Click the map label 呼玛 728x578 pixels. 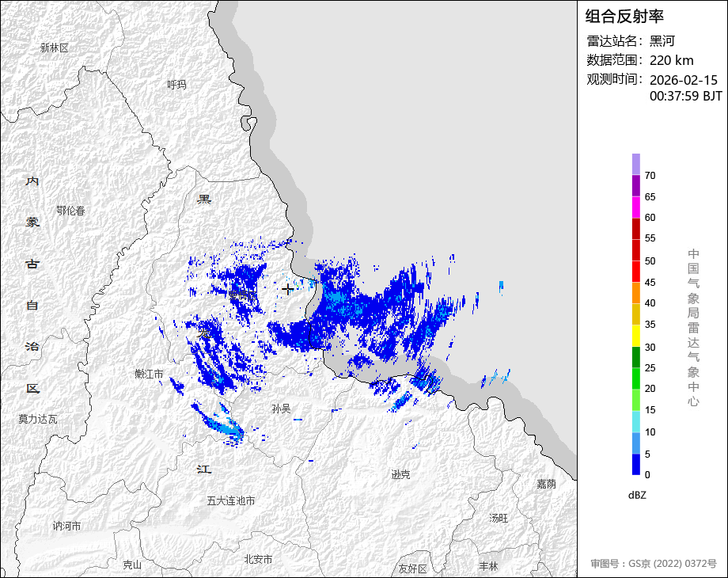click(x=176, y=85)
